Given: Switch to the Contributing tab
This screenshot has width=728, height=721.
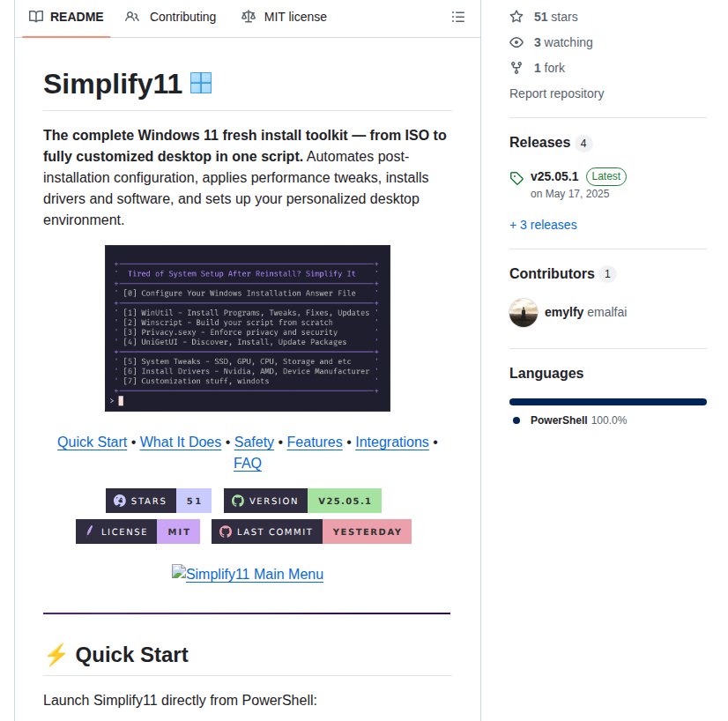Looking at the screenshot, I should [x=182, y=16].
